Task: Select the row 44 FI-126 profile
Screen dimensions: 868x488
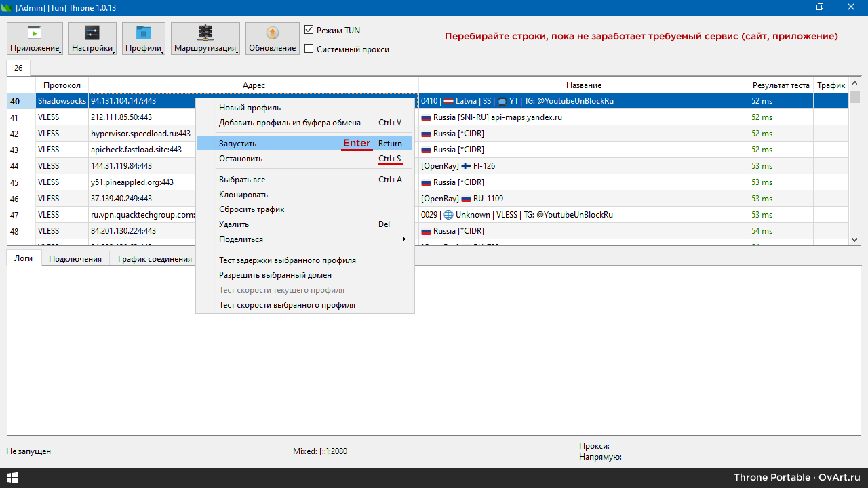Action: click(583, 166)
